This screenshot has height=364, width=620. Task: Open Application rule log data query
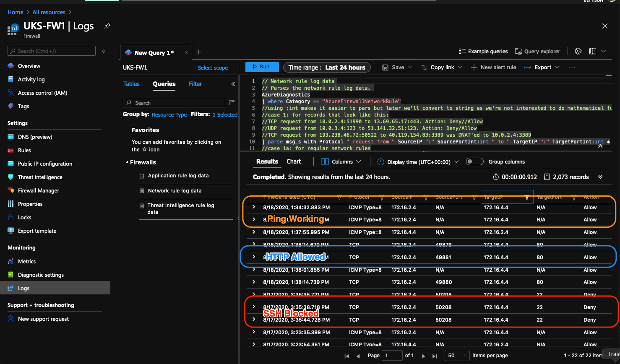coord(178,176)
